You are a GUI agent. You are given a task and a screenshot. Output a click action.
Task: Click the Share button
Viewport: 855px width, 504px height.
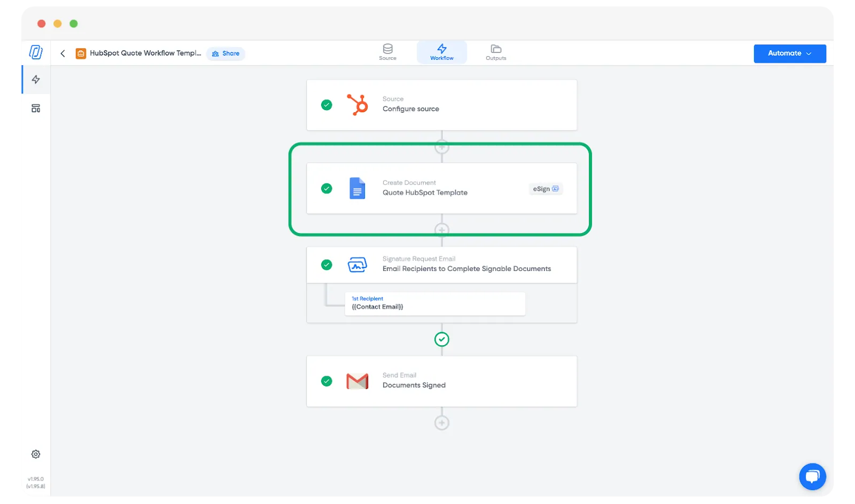pyautogui.click(x=226, y=53)
